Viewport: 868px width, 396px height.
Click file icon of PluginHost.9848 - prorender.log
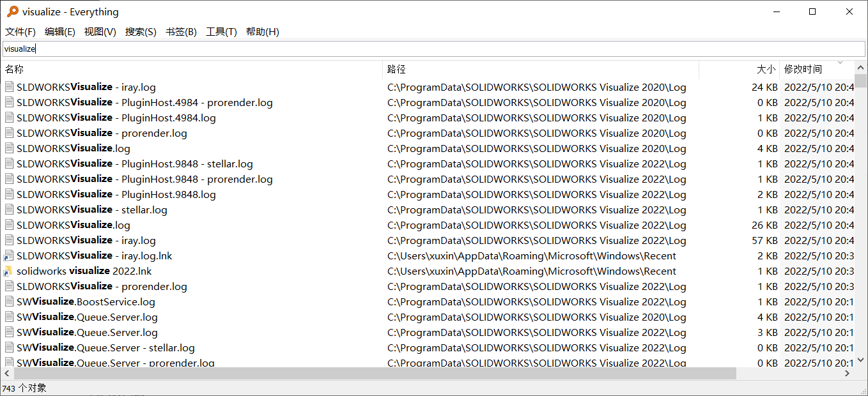coord(9,179)
